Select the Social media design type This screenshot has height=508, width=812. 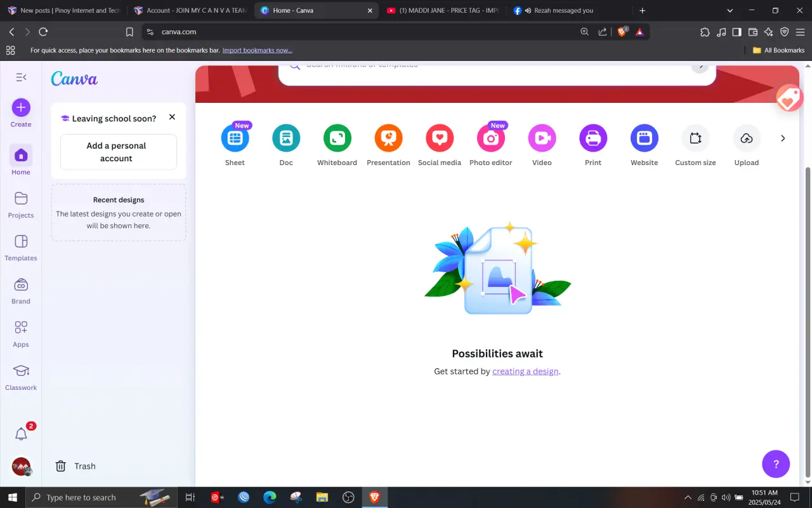pyautogui.click(x=440, y=138)
